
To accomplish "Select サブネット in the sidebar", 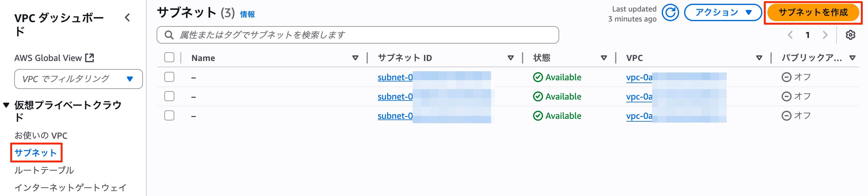I will click(x=36, y=153).
